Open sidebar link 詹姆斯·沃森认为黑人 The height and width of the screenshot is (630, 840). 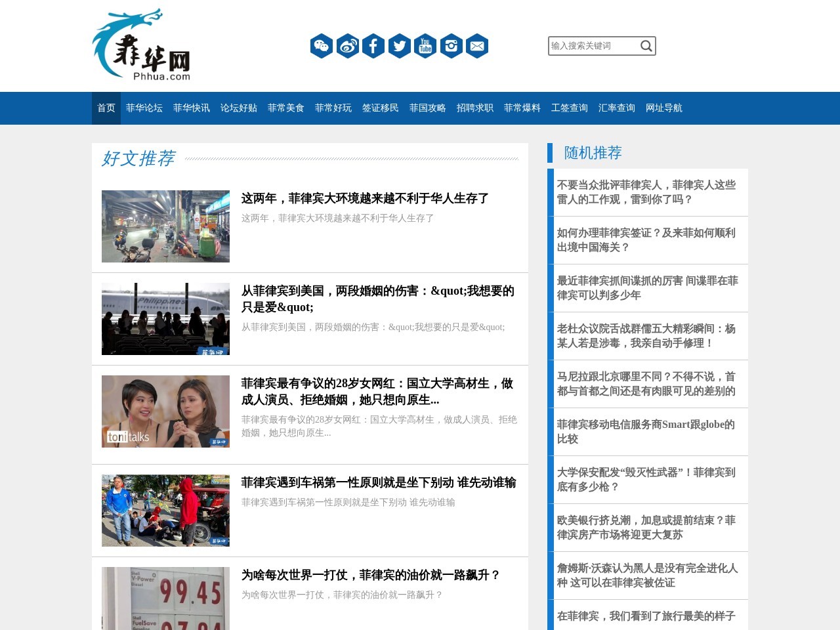coord(648,576)
